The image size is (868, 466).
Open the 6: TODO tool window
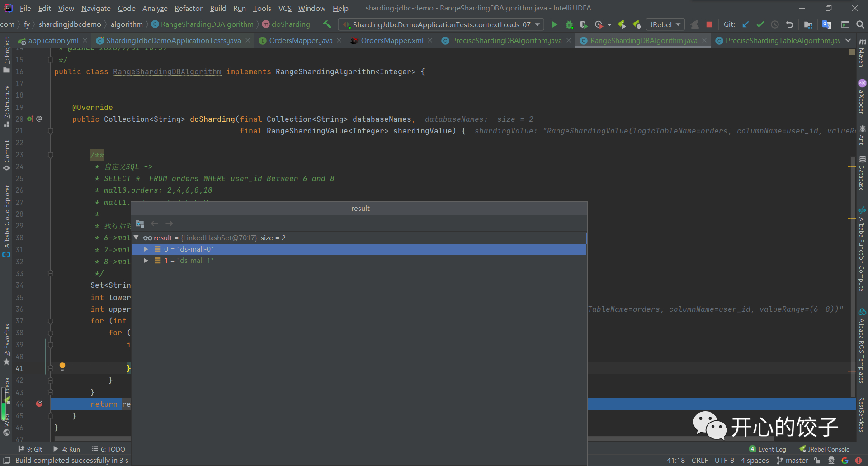click(x=108, y=449)
